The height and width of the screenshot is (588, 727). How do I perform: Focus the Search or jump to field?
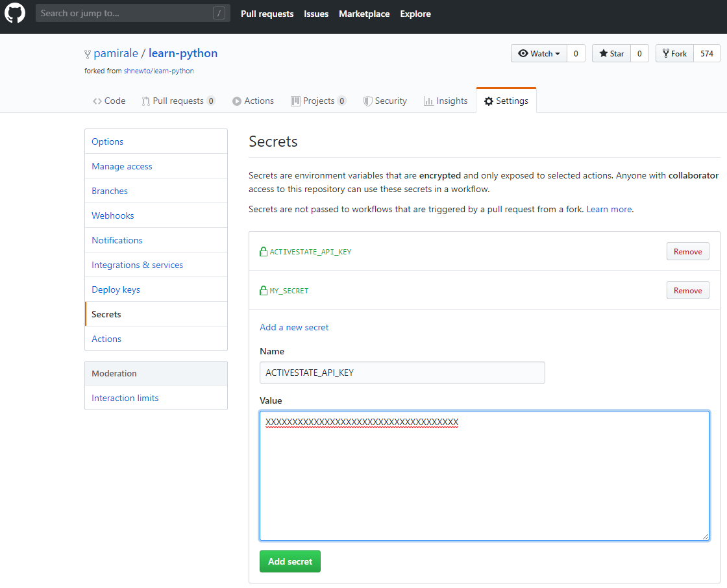pyautogui.click(x=133, y=14)
